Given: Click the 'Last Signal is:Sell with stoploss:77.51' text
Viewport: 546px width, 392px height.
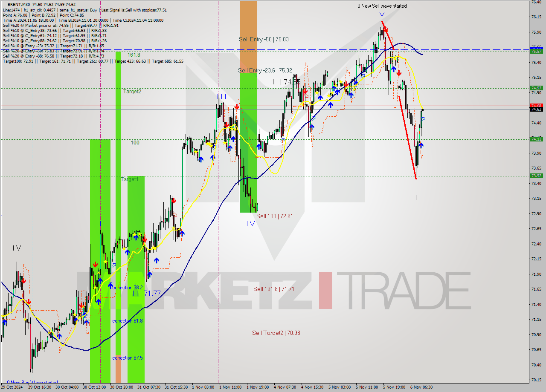Looking at the screenshot, I should tap(134, 10).
